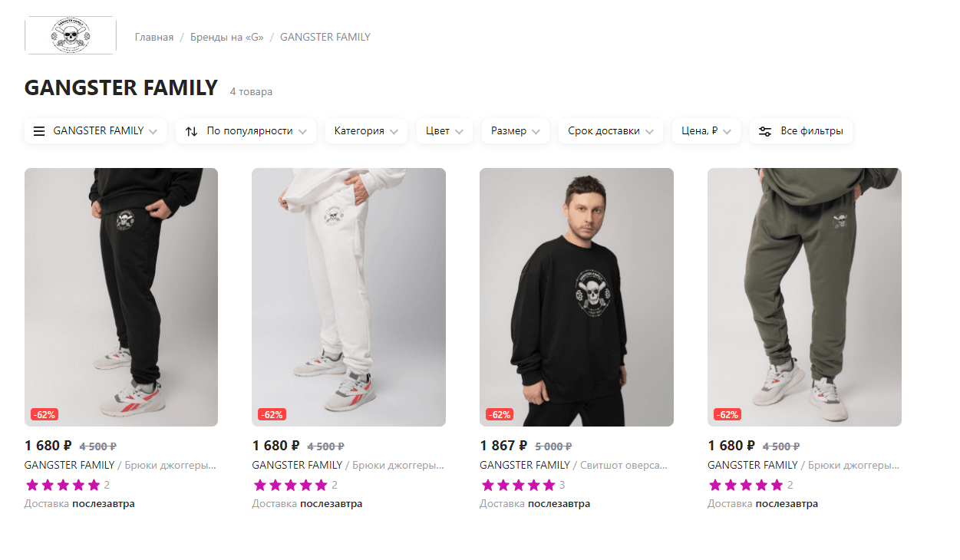Click the star rating under black sweatshirt
Viewport: 960px width, 560px height.
click(518, 485)
